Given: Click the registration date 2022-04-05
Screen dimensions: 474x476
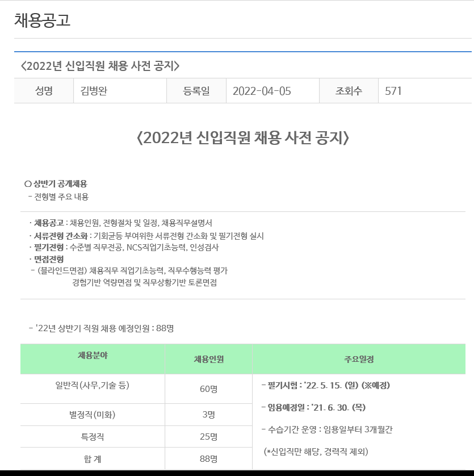Looking at the screenshot, I should [262, 91].
